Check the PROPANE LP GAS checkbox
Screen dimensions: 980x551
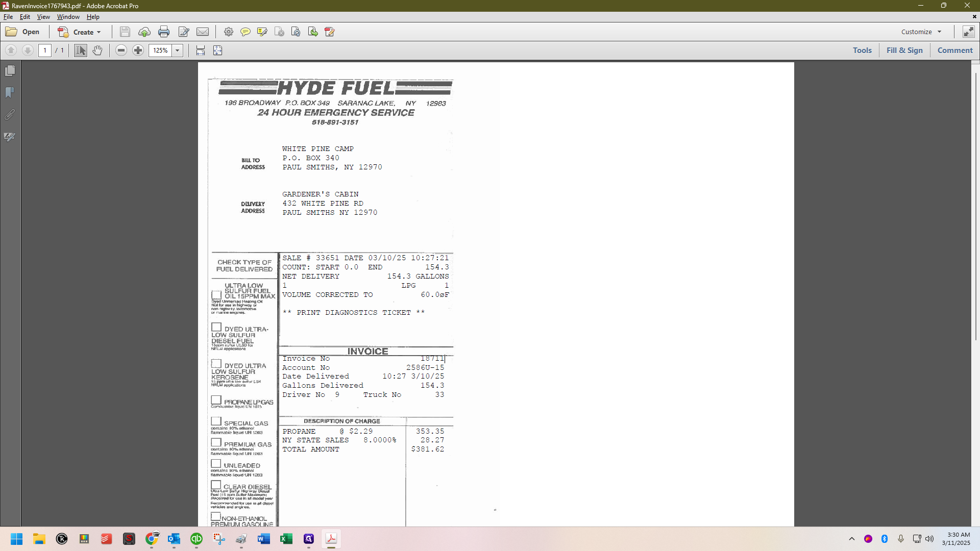pyautogui.click(x=216, y=400)
